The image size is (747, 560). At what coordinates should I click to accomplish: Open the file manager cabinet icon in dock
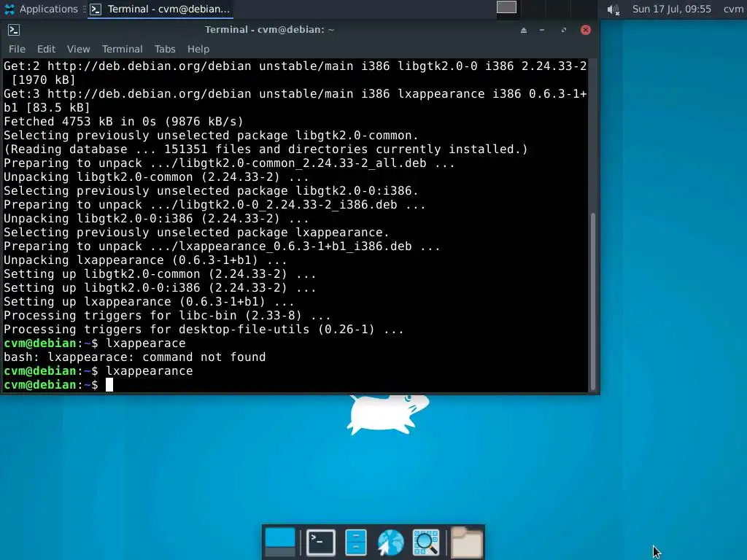(356, 542)
